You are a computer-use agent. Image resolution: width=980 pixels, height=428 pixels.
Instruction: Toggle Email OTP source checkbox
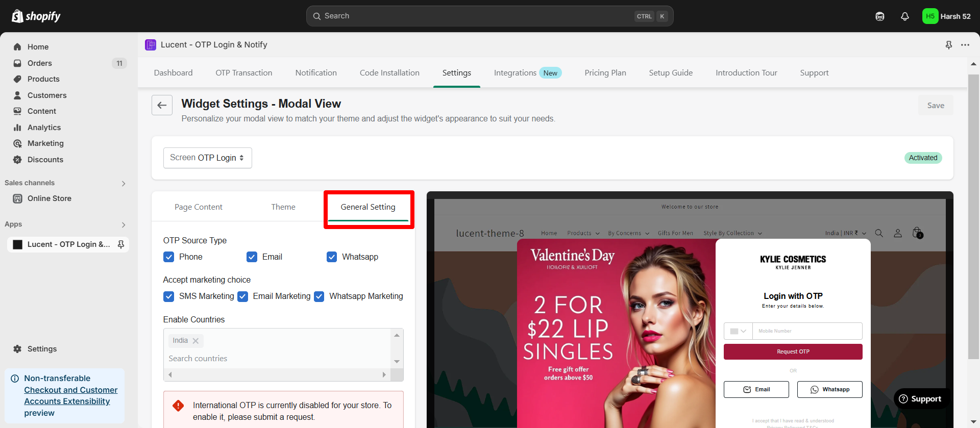coord(252,257)
